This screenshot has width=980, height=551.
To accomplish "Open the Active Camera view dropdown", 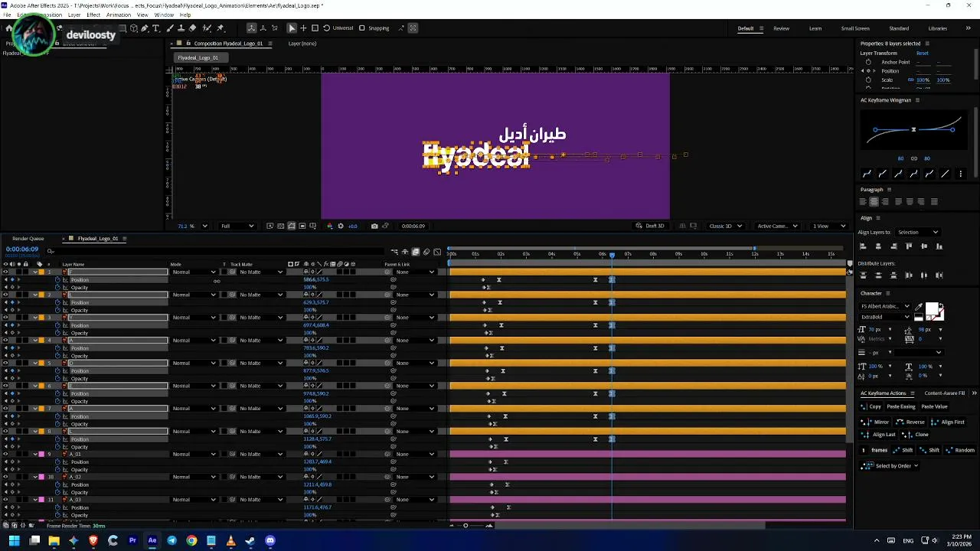I will pos(778,226).
